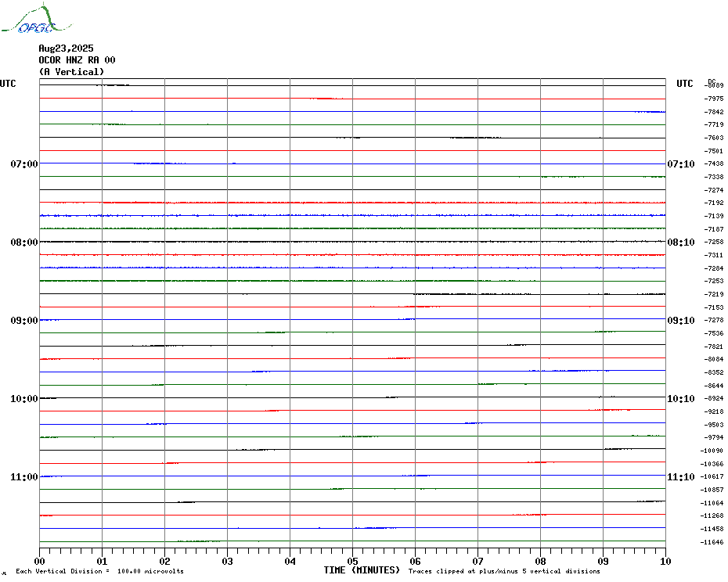Click the DC offset value -8352
The image size is (728, 582).
[714, 372]
